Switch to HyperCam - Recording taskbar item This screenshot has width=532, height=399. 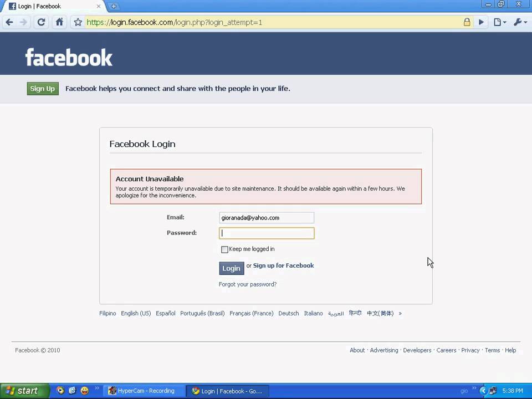[144, 391]
